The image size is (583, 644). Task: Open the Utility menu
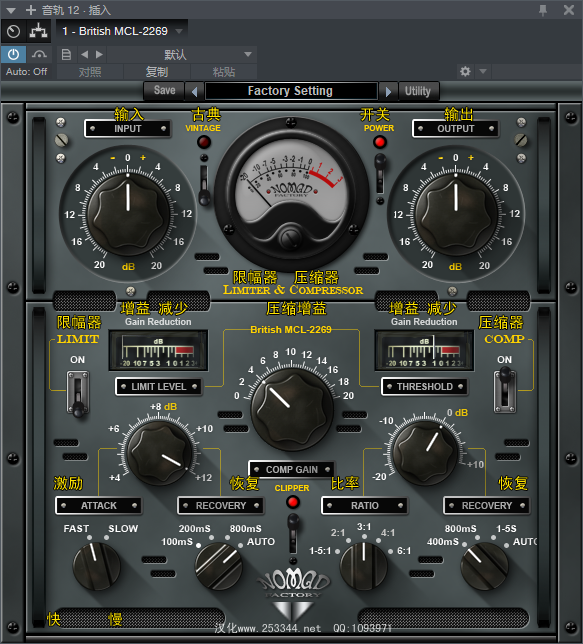click(418, 91)
